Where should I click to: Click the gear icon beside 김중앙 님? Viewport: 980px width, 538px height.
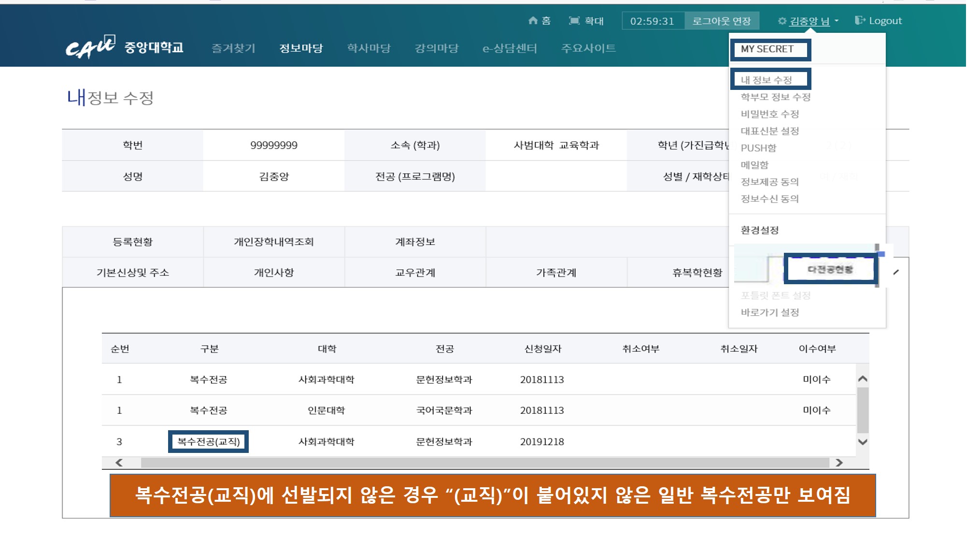[782, 21]
